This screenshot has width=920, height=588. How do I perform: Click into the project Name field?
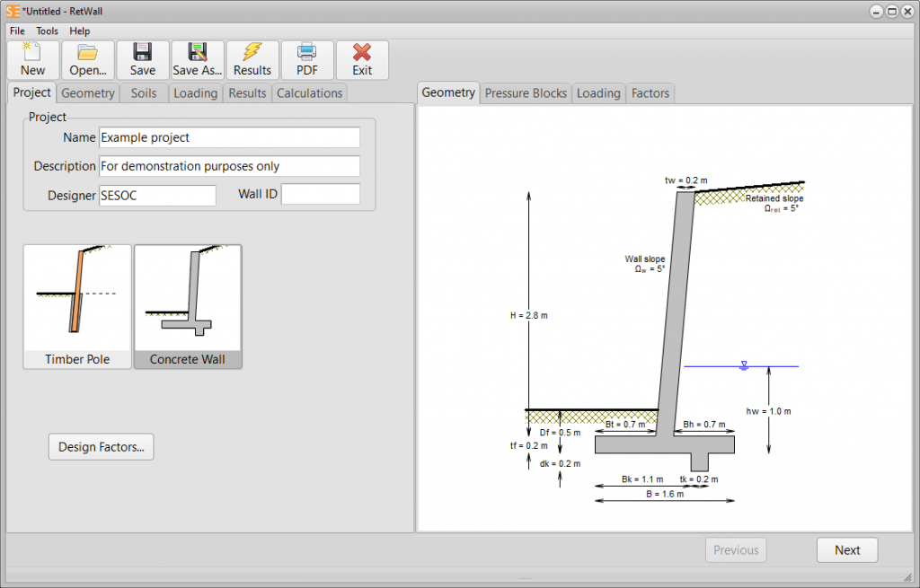click(229, 137)
